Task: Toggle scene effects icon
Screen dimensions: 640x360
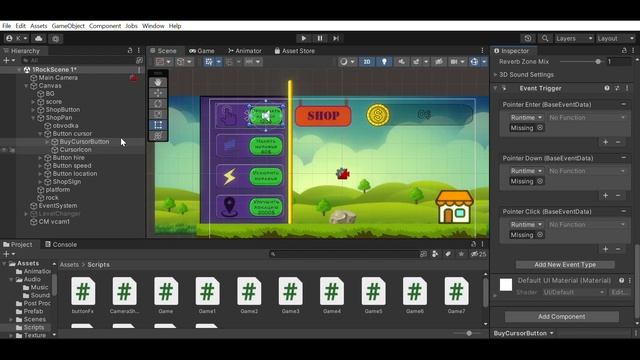Action: click(416, 62)
